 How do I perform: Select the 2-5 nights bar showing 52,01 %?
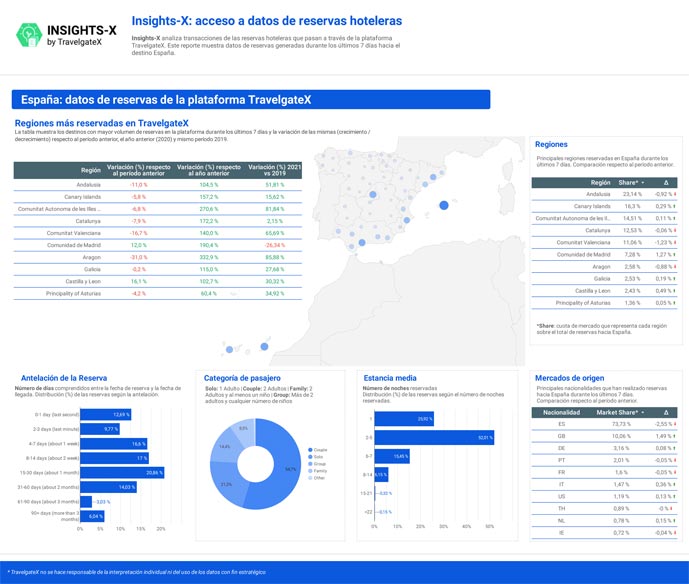point(434,438)
